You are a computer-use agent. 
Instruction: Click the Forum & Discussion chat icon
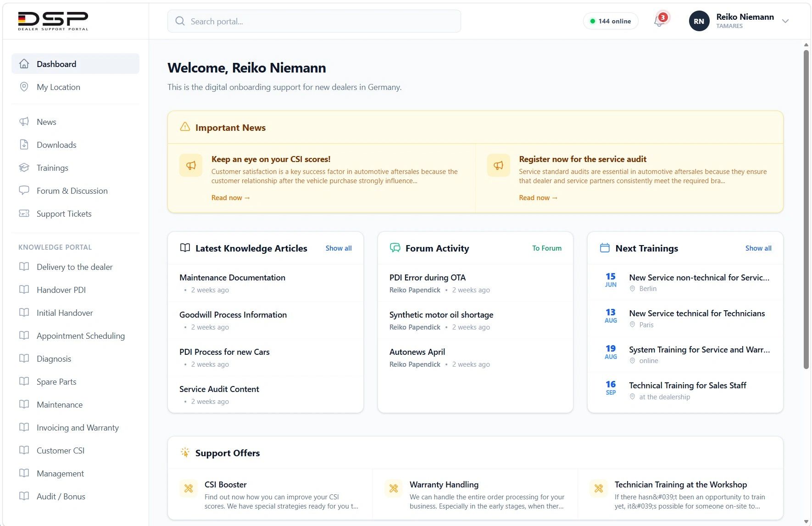24,190
